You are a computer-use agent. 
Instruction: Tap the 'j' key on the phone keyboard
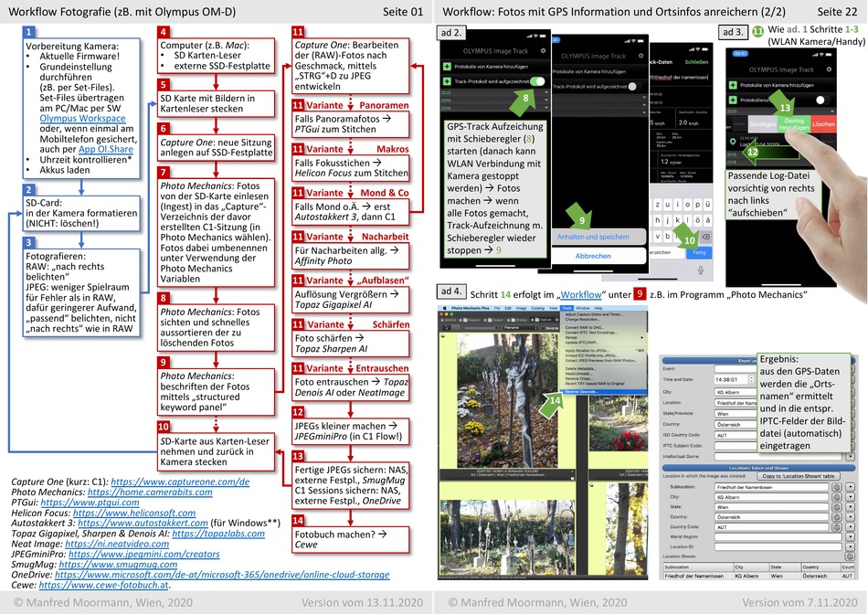click(668, 220)
